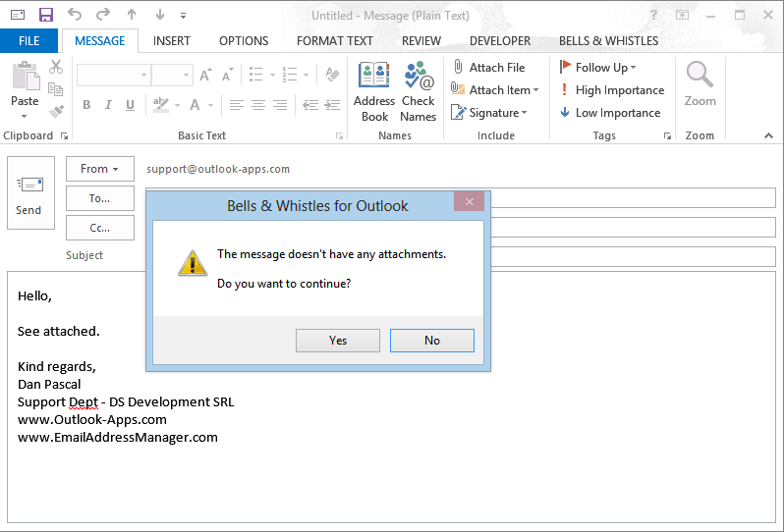784x532 pixels.
Task: Click Check Names icon
Action: click(418, 92)
